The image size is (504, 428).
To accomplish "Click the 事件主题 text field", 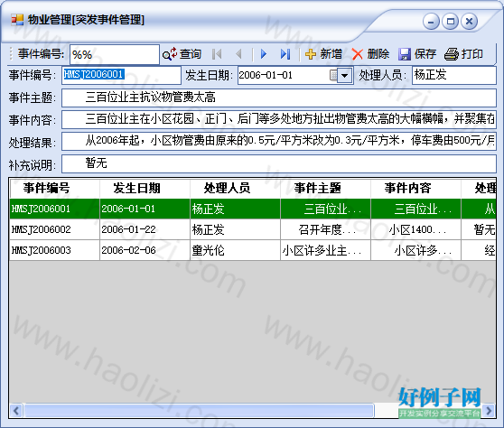I will point(279,98).
